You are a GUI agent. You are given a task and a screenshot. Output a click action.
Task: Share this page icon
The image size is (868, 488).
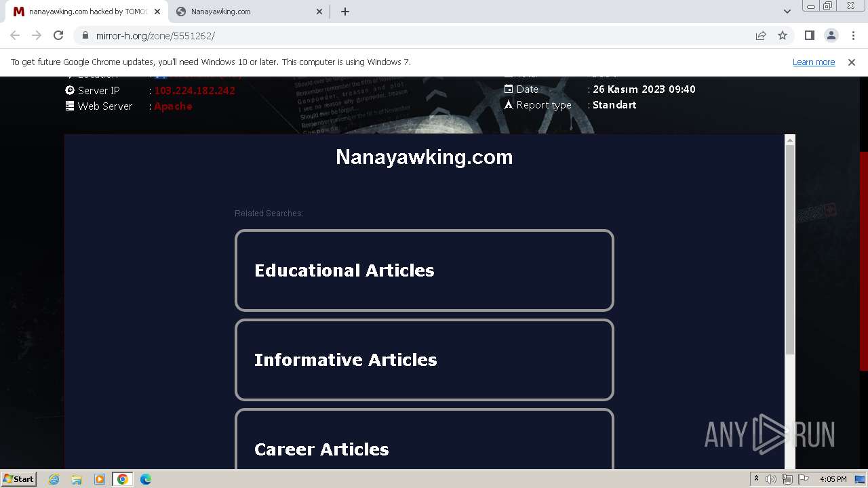[x=761, y=35]
